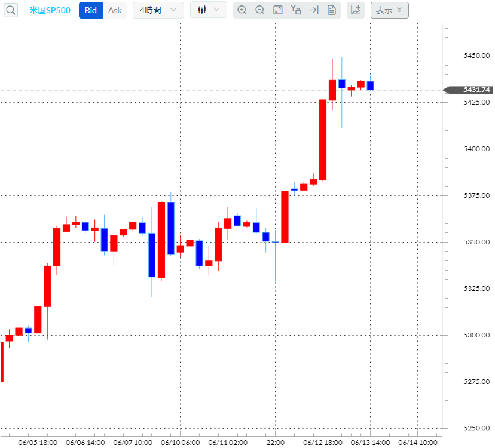Open the 4時間 timeframe dropdown
Image resolution: width=495 pixels, height=448 pixels.
point(158,10)
